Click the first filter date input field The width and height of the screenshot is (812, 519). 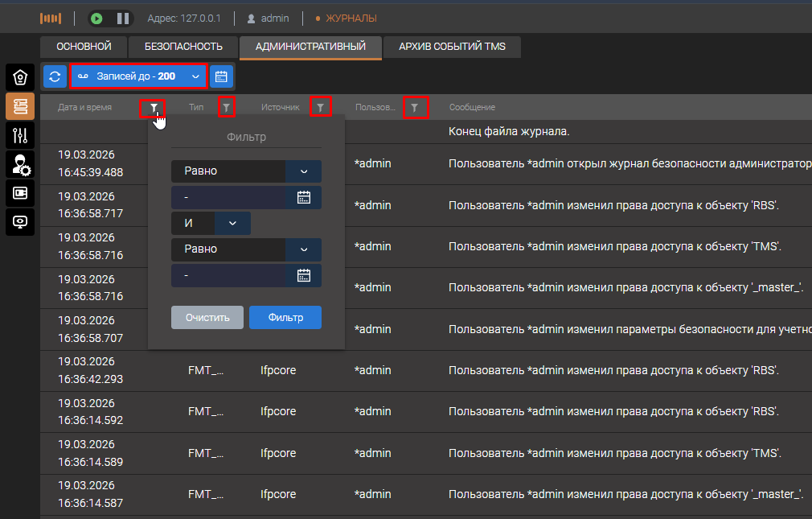tap(229, 197)
